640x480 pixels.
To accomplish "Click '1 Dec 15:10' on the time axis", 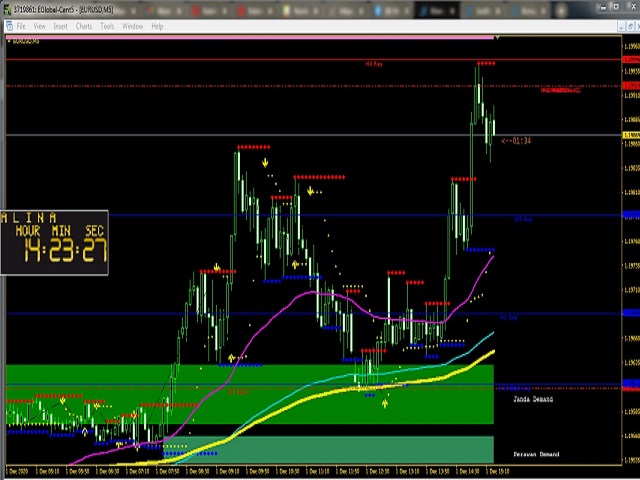I will coord(500,471).
